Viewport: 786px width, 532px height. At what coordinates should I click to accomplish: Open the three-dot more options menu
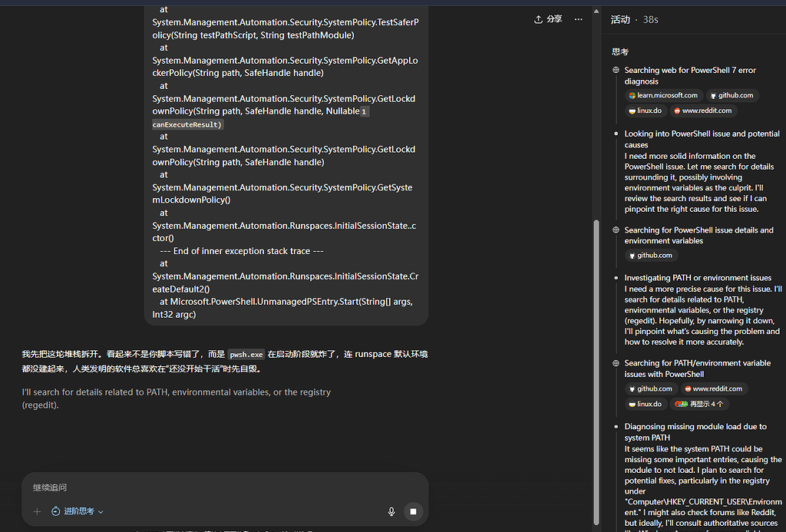[x=579, y=19]
